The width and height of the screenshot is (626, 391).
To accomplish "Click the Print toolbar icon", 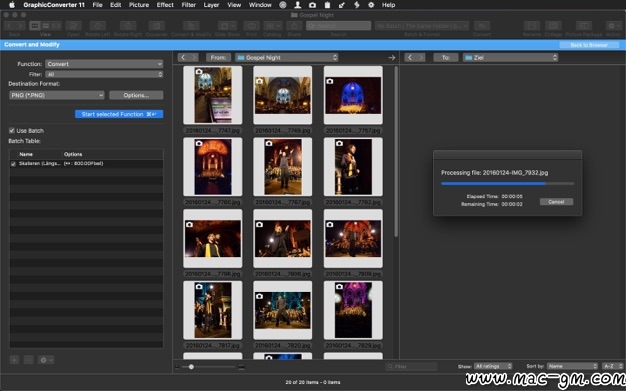I will pyautogui.click(x=252, y=26).
